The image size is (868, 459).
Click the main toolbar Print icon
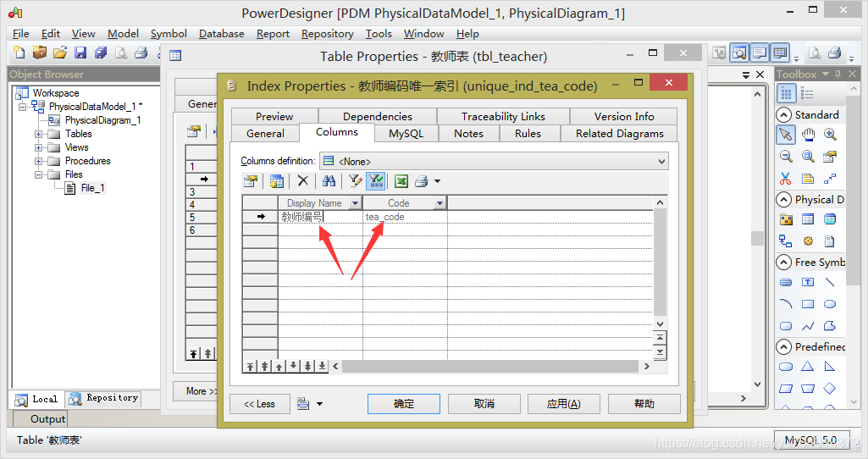141,53
